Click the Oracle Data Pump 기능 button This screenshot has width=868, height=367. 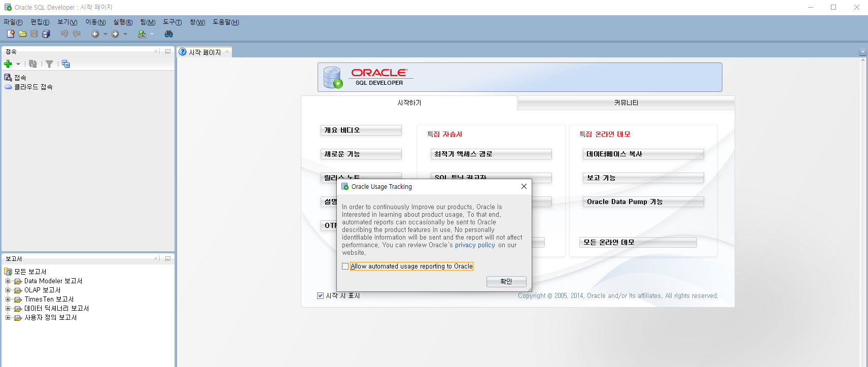click(643, 202)
